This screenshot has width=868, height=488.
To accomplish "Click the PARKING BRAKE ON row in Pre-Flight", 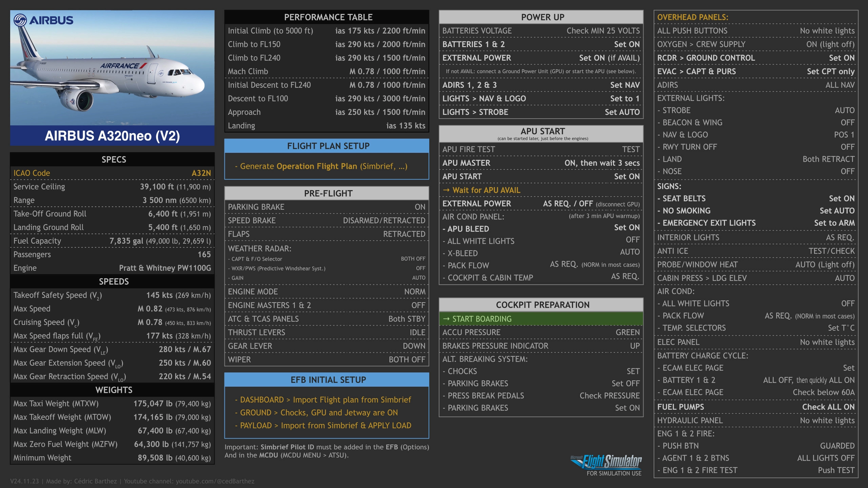I will click(327, 207).
